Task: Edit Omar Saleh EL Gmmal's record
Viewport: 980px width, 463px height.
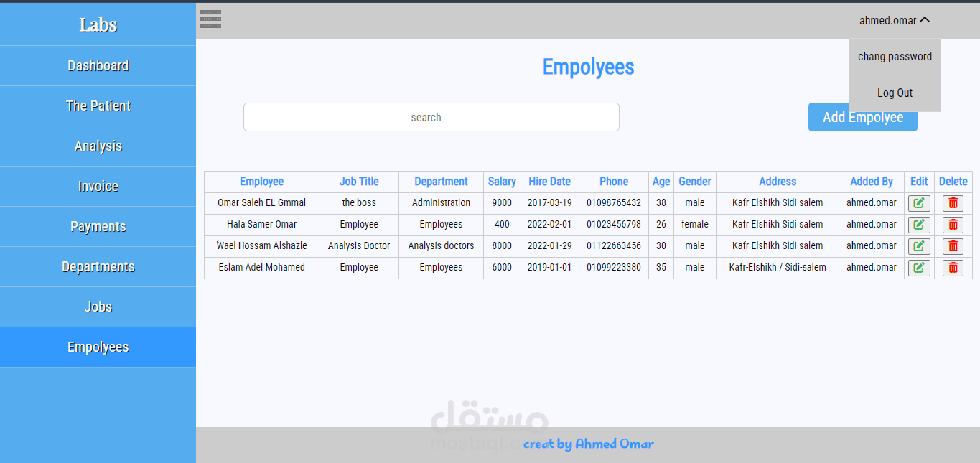Action: pos(919,203)
